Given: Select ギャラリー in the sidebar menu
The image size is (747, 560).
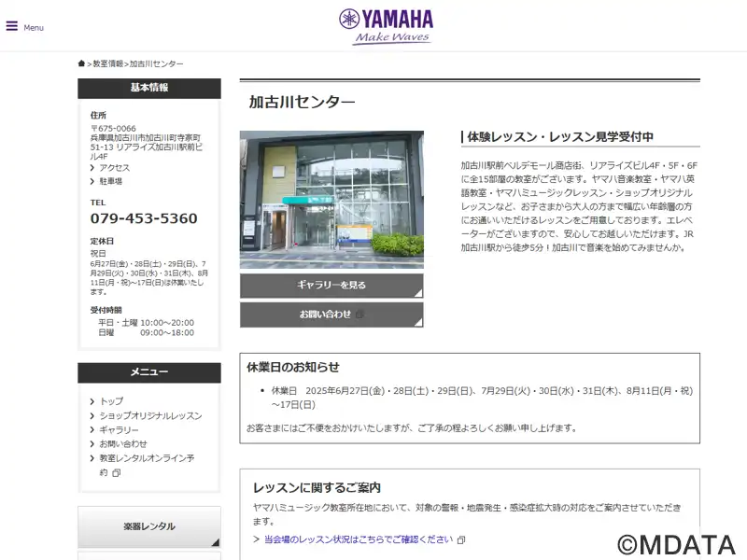Looking at the screenshot, I should pyautogui.click(x=119, y=430).
